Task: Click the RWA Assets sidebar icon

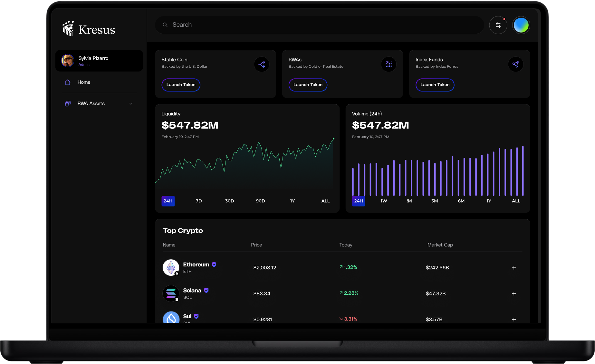Action: coord(67,103)
